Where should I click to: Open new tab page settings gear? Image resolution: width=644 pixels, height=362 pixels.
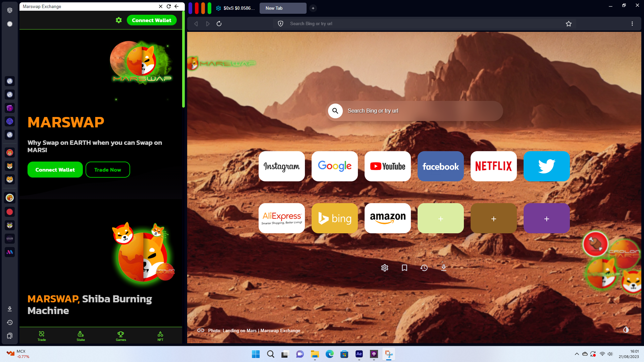(385, 268)
